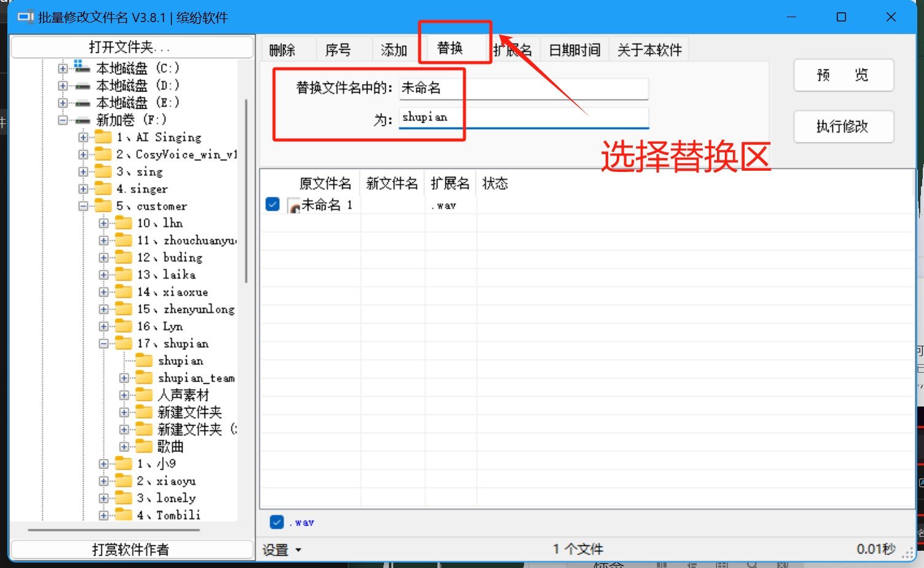Viewport: 924px width, 568px height.
Task: Switch to the 日期时间 tab
Action: (x=574, y=50)
